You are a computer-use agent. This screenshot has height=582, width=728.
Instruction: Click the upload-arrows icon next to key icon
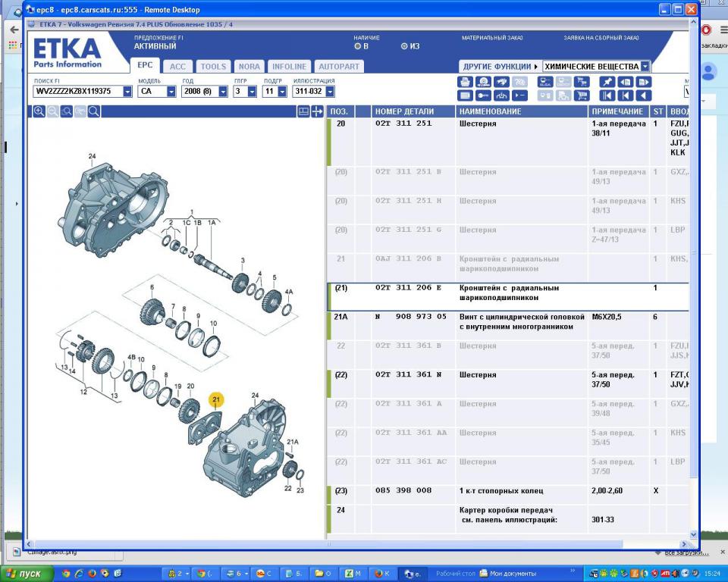[x=501, y=95]
